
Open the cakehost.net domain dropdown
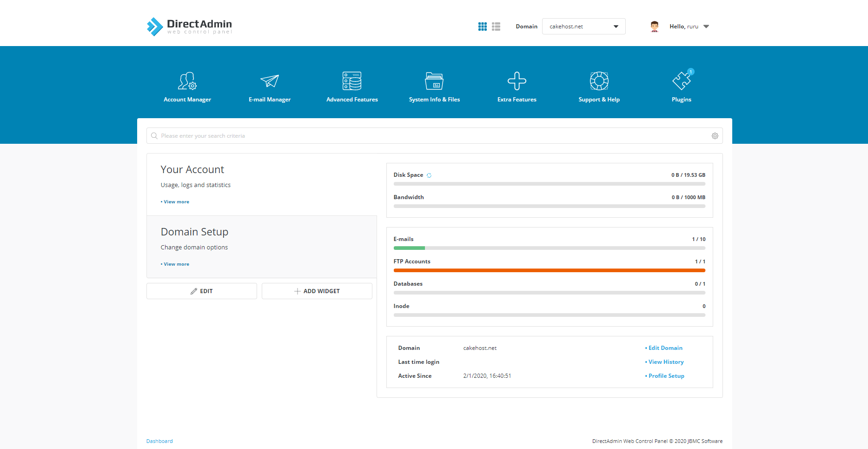pos(583,27)
